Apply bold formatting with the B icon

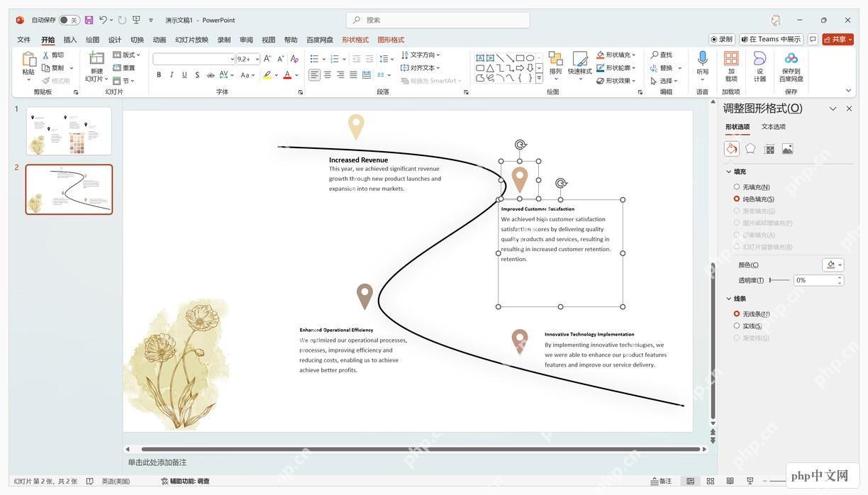[x=159, y=74]
